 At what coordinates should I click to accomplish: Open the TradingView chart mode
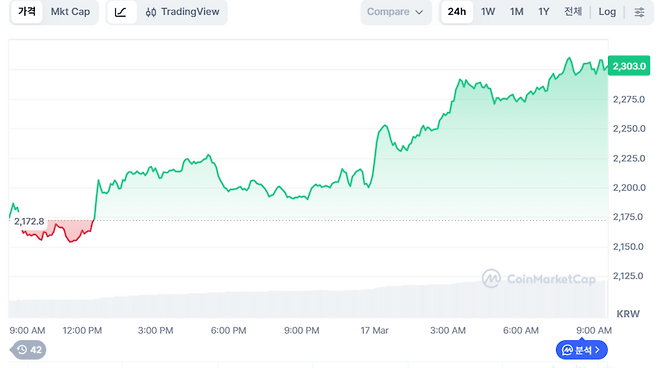[x=183, y=12]
